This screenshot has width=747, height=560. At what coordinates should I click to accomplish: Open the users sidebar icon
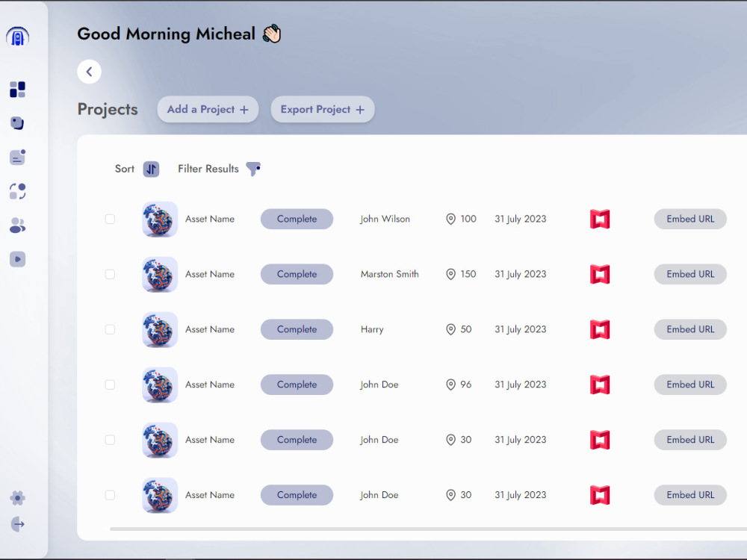pos(18,225)
